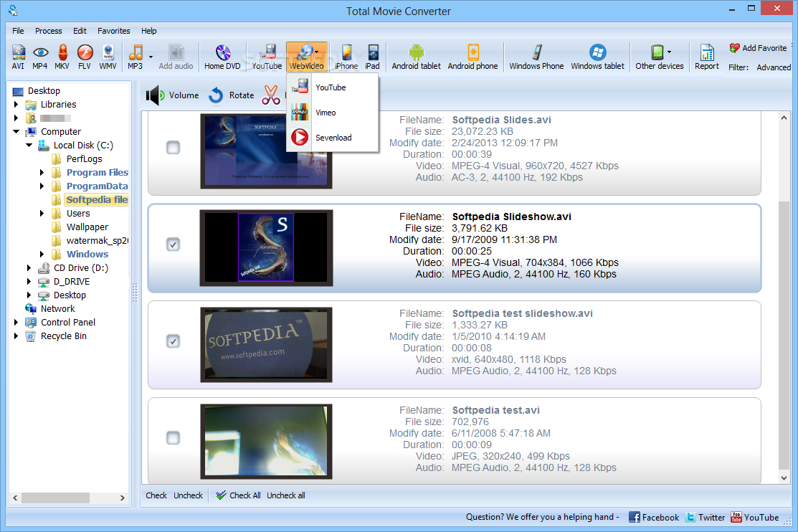Open Twitter link in status bar

pos(705,517)
